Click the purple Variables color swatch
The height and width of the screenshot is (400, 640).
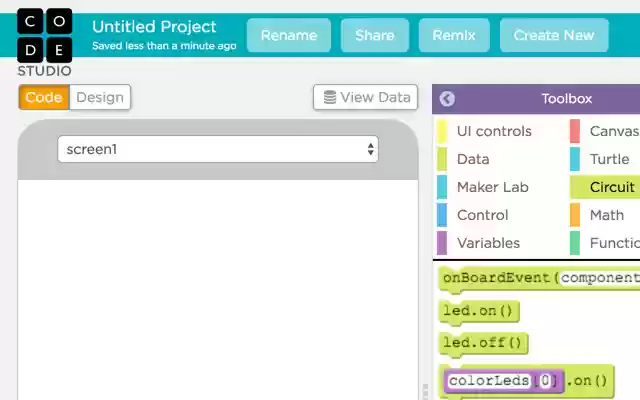pos(442,243)
